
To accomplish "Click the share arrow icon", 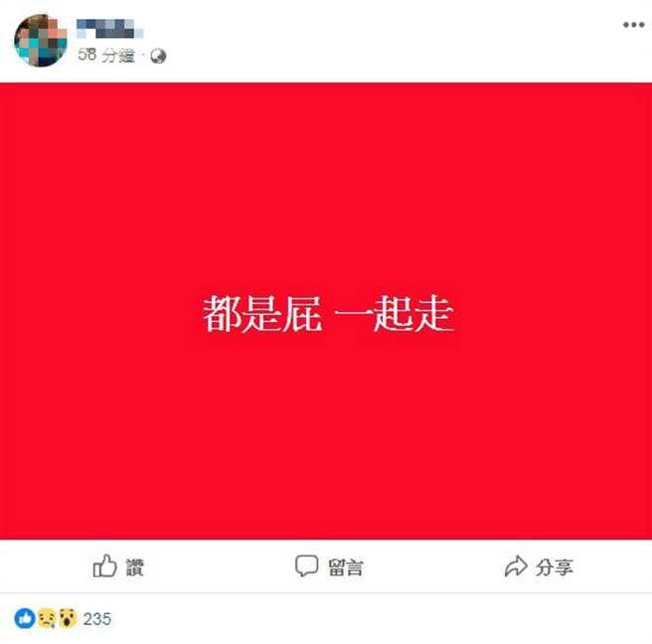I will tap(516, 565).
